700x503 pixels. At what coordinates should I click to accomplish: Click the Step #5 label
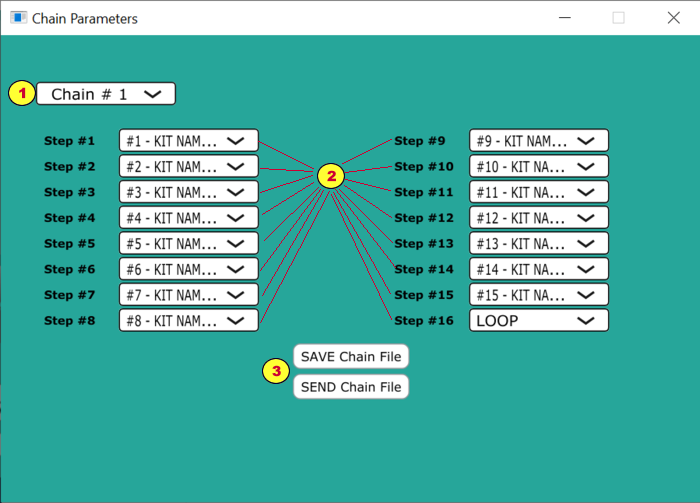(69, 244)
